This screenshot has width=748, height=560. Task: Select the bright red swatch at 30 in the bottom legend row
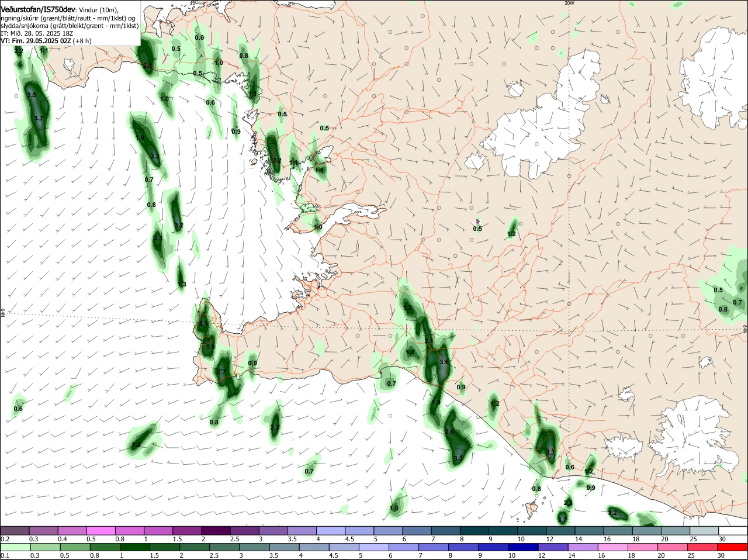733,547
